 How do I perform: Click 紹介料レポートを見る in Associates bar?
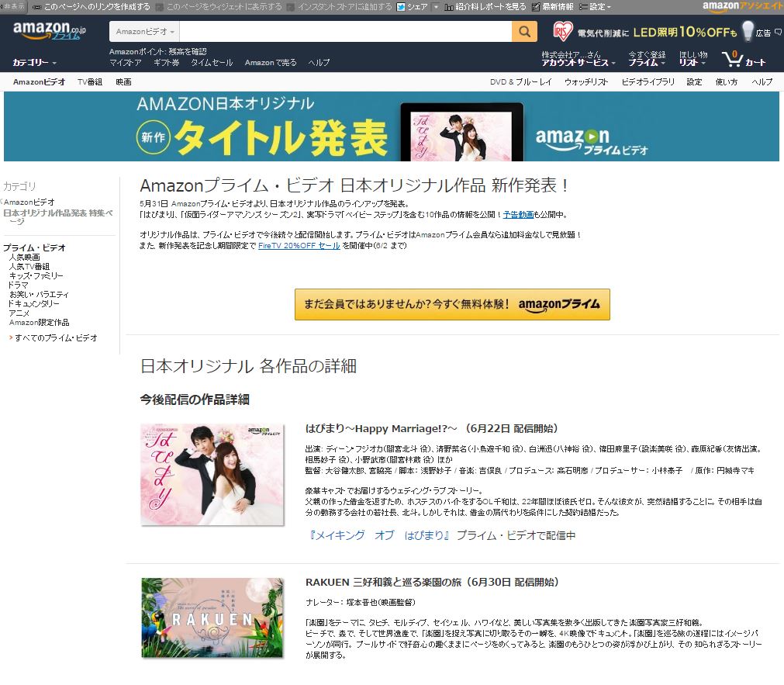click(491, 7)
